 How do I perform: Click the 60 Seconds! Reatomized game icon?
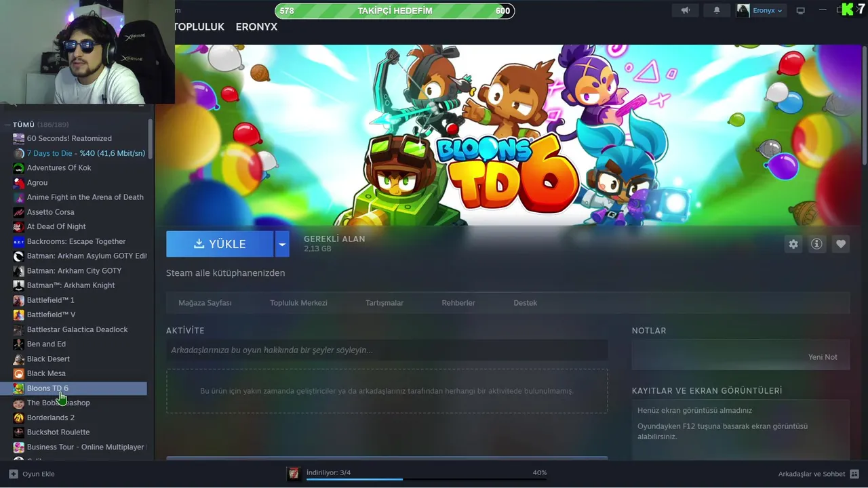click(x=19, y=138)
